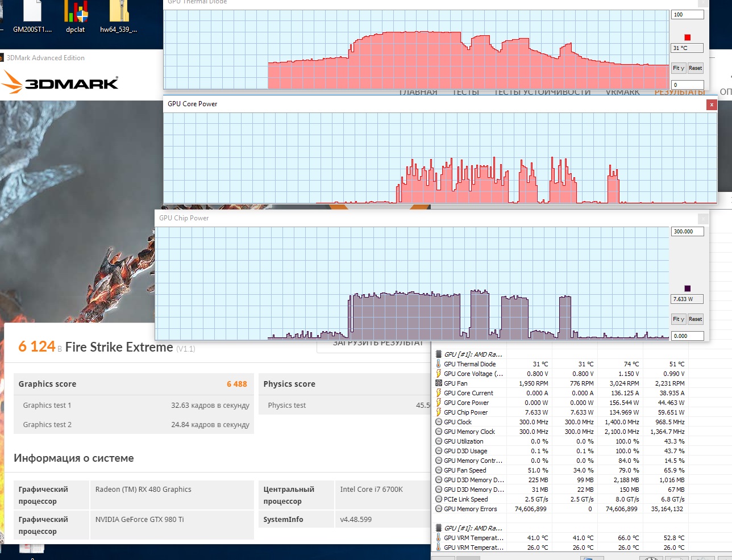Click the gauge icon next to GPU Memory Clock
The width and height of the screenshot is (732, 560).
coord(438,432)
